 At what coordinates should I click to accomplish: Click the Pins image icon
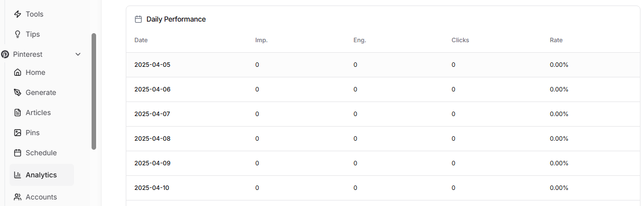click(x=18, y=133)
